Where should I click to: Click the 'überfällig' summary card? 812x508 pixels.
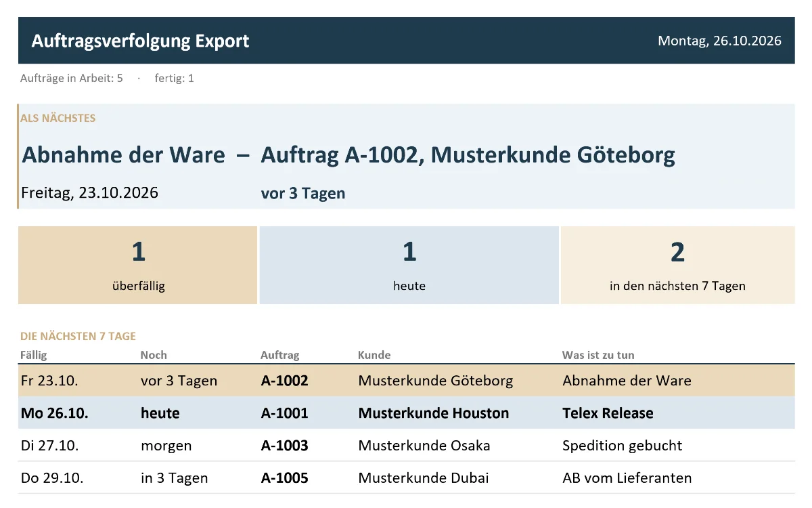point(138,266)
